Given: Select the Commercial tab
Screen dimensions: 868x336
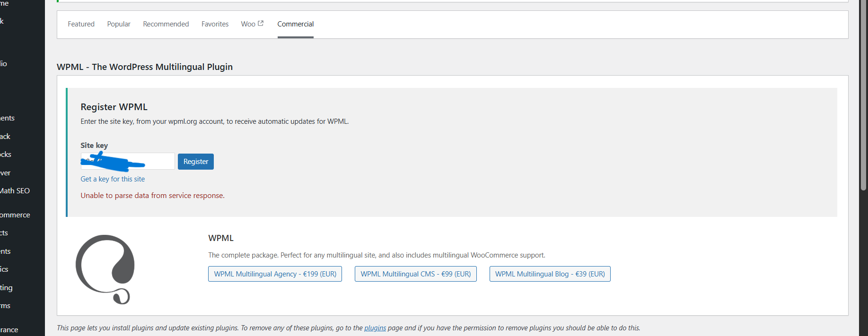Looking at the screenshot, I should [296, 24].
